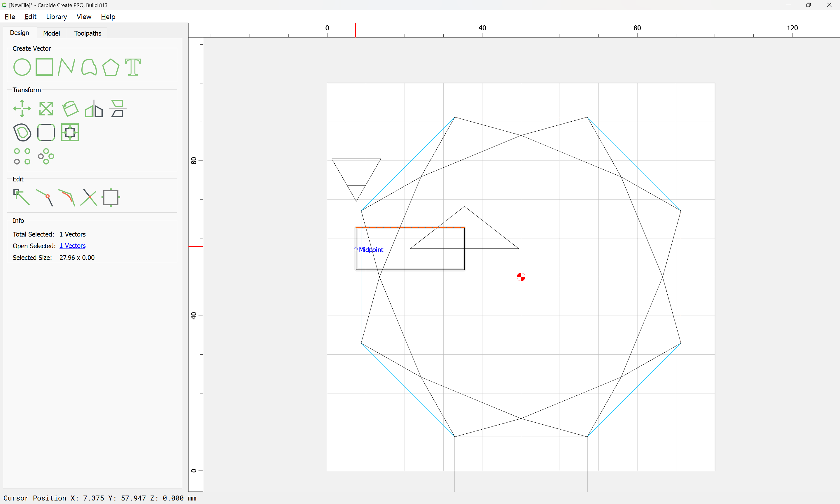Screen dimensions: 840x504
Task: Open the Center-in-stock alignment tool
Action: coord(70,132)
